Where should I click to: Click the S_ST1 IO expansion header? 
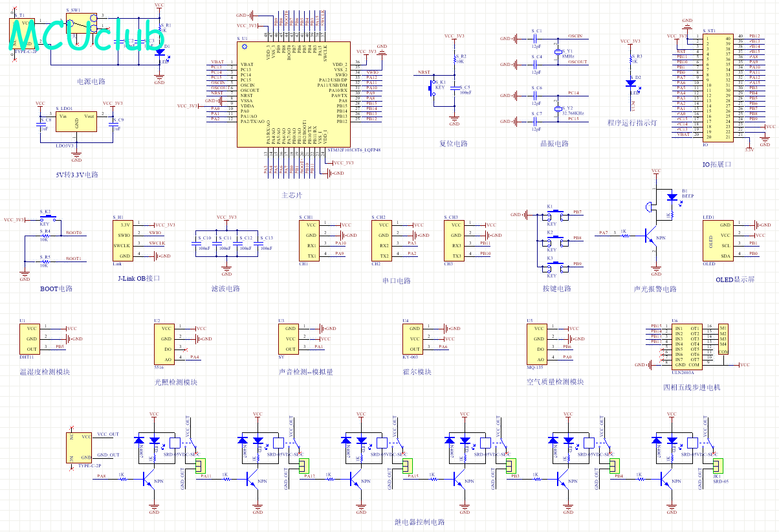pos(718,88)
